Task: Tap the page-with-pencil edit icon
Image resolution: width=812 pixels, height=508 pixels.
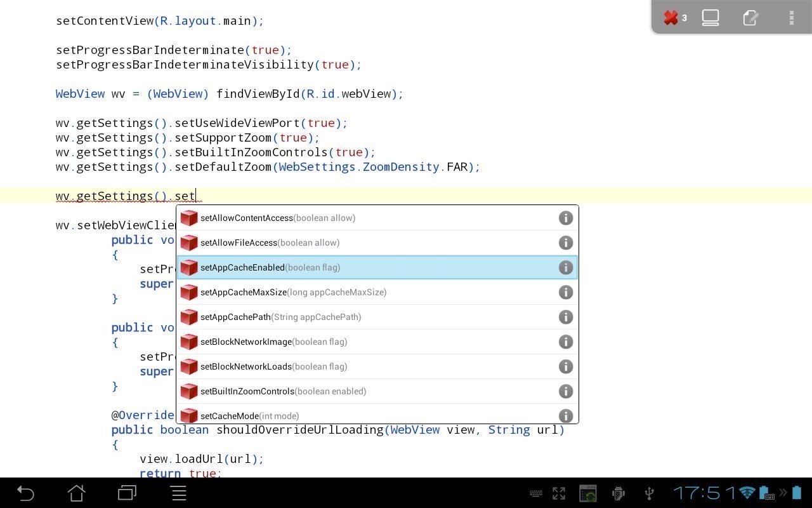Action: [x=750, y=18]
